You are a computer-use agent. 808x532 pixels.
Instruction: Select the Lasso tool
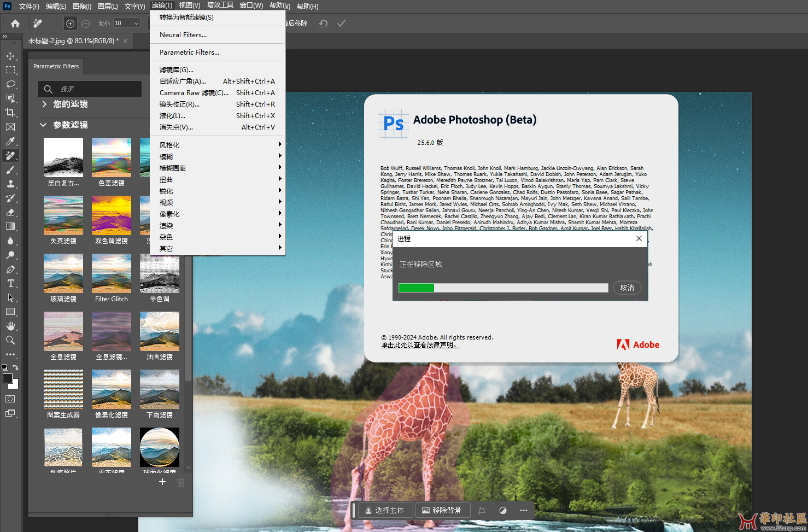tap(10, 84)
